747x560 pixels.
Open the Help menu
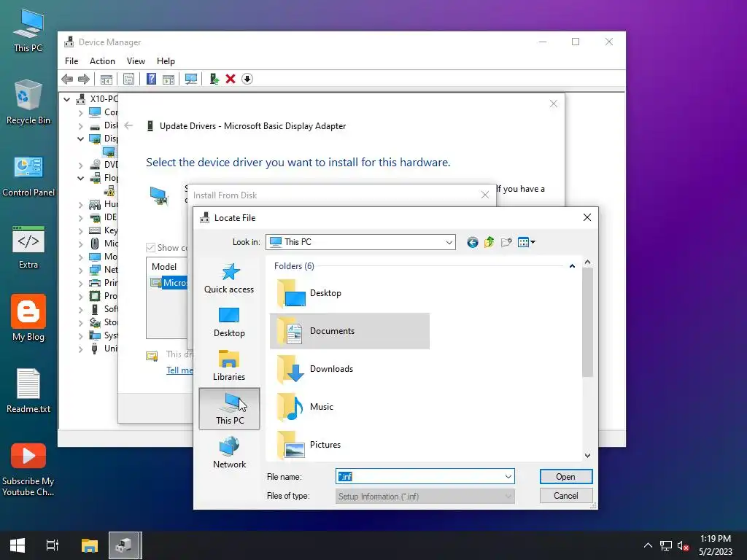coord(166,61)
